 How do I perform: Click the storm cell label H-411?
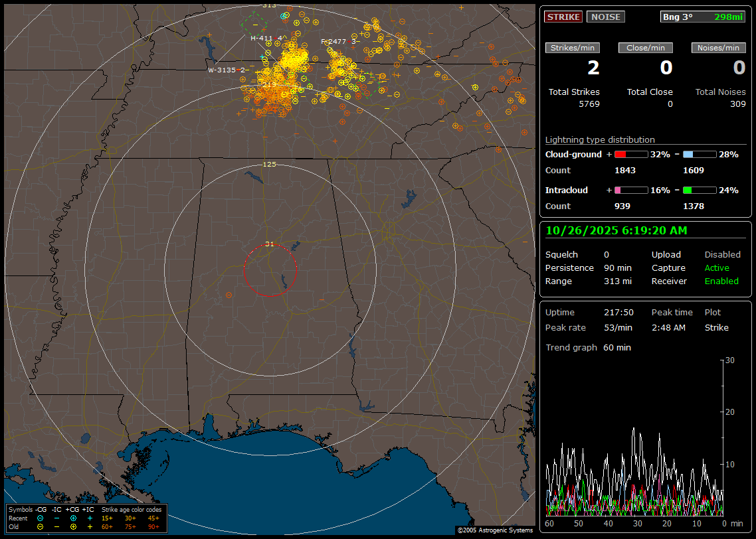(x=262, y=38)
